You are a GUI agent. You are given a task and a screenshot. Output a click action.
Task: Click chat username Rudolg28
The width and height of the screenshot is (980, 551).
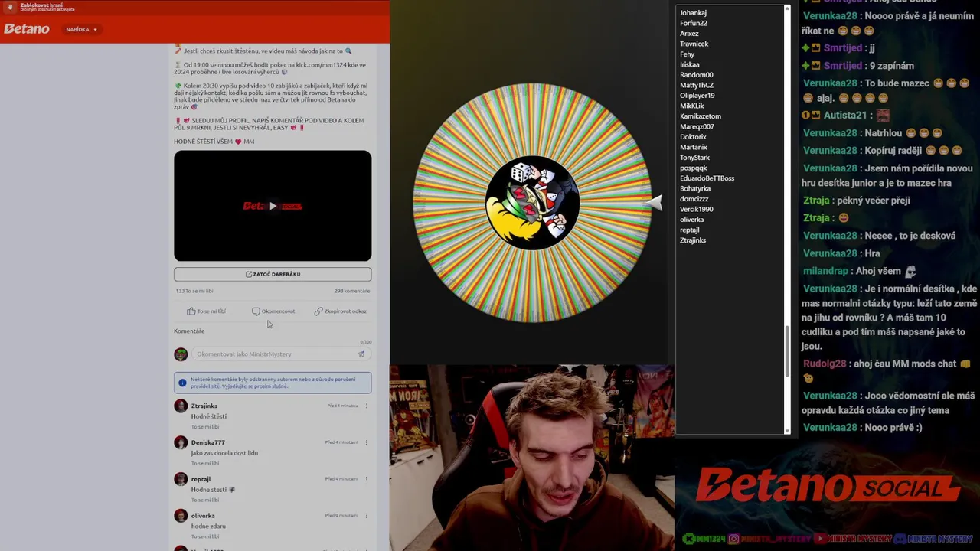tap(825, 364)
